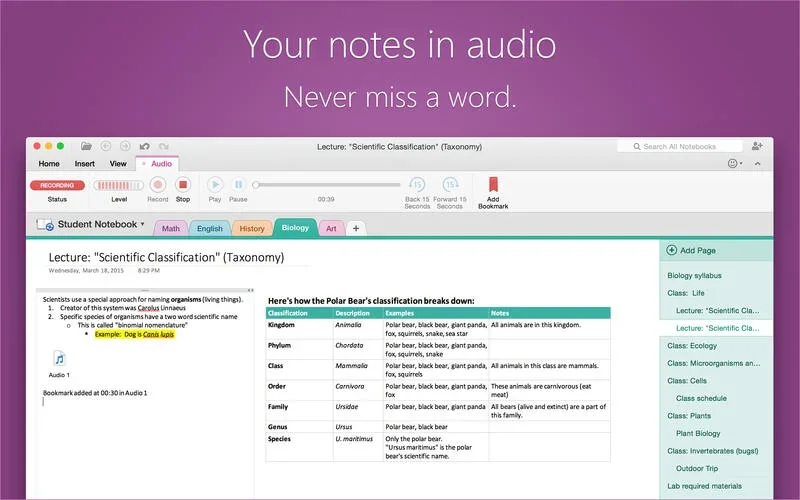
Task: Click the Carnivora table cell
Action: coord(358,390)
